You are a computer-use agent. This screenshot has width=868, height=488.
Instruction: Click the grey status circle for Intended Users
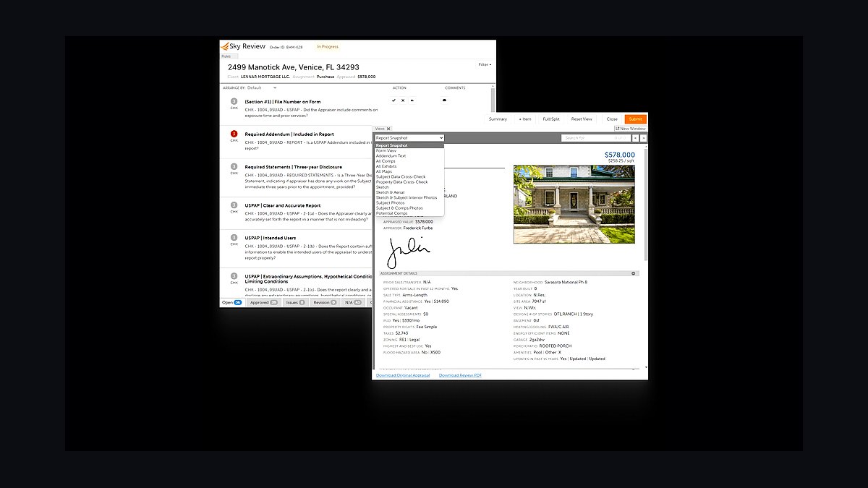tap(234, 237)
